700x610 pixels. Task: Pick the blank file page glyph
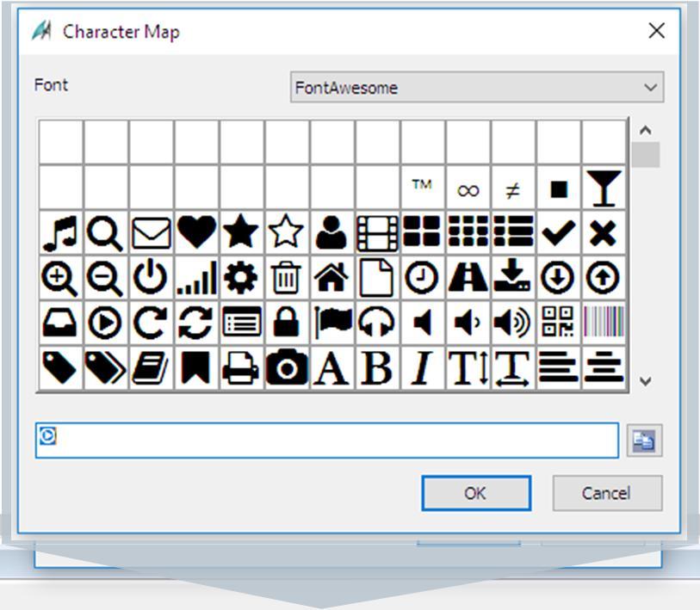click(x=377, y=278)
